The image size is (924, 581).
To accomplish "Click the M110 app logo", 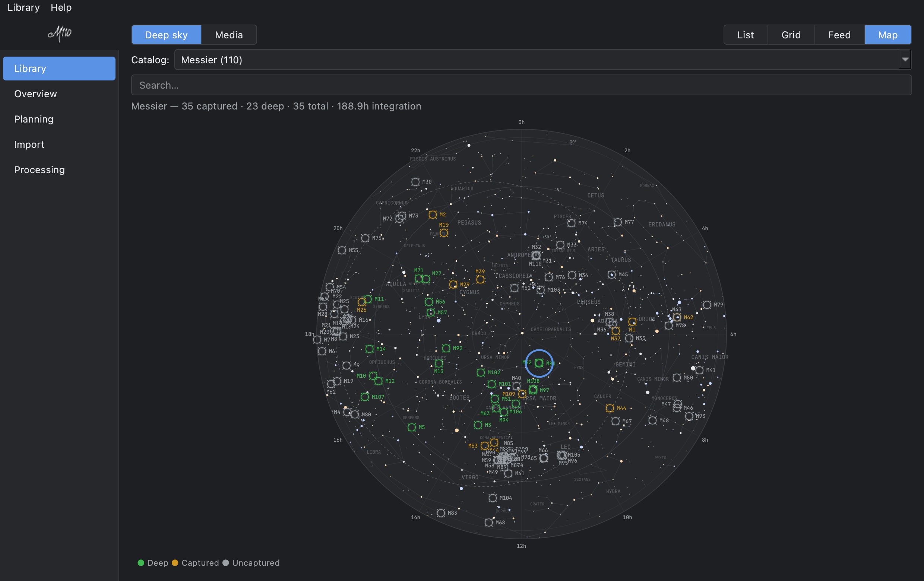I will (60, 34).
